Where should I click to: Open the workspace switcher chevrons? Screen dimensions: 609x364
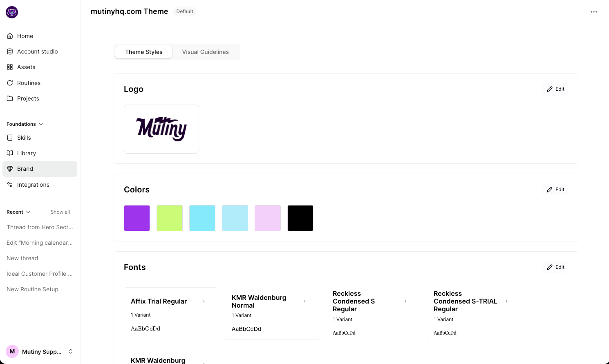71,351
